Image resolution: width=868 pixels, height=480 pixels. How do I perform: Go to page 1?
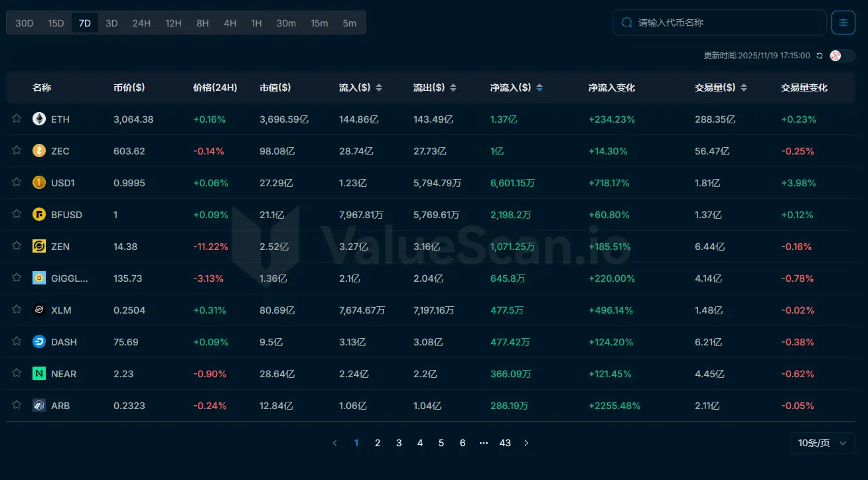tap(356, 443)
